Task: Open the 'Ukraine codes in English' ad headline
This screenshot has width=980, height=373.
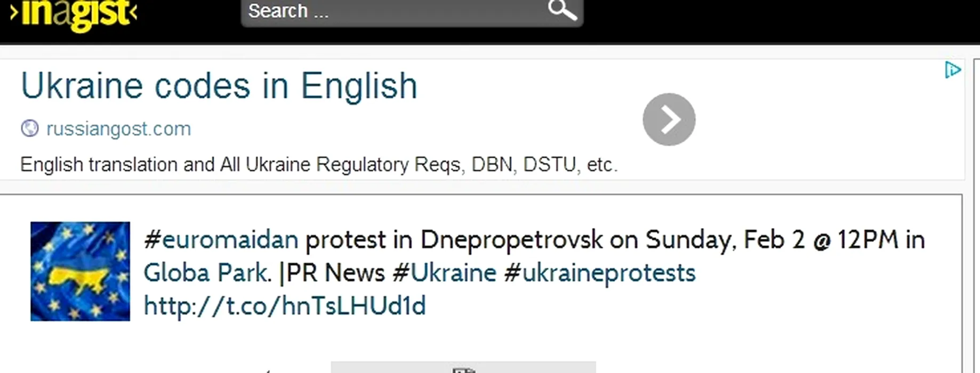Action: [x=219, y=86]
